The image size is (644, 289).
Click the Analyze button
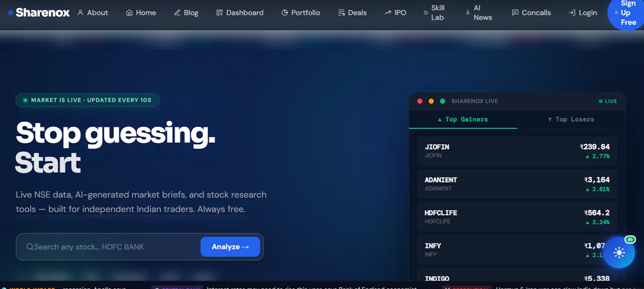pos(230,247)
